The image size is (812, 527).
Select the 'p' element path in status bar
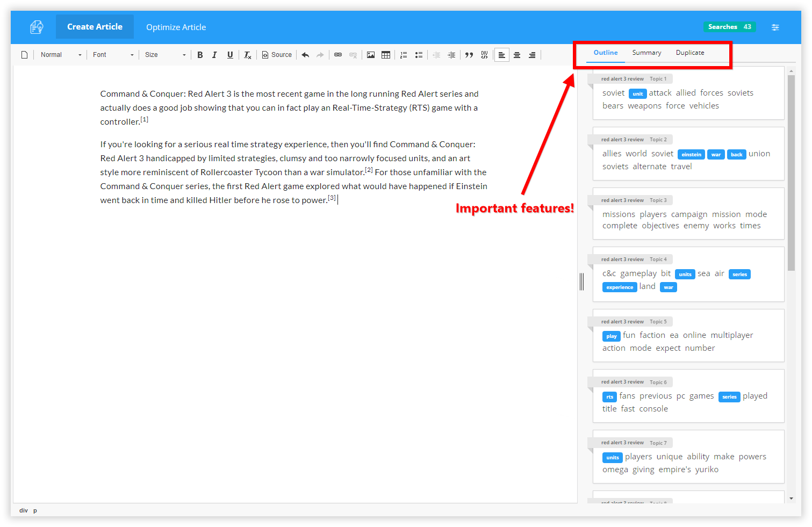click(x=35, y=510)
